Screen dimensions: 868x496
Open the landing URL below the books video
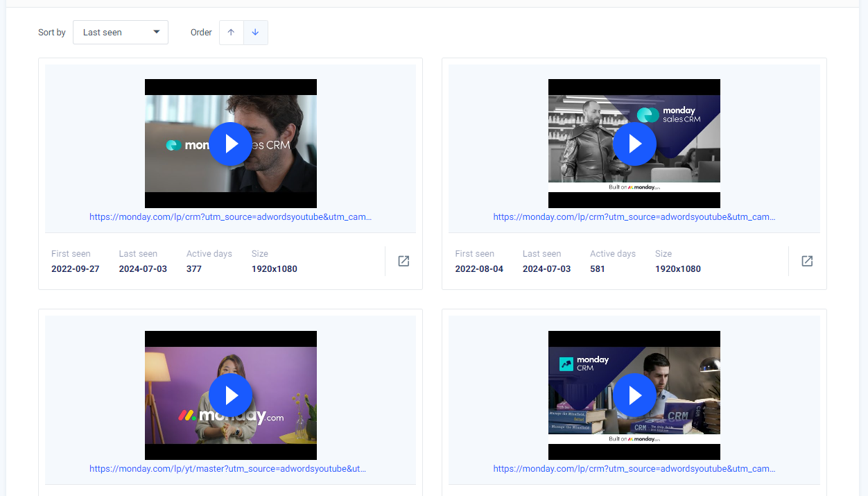pos(634,469)
